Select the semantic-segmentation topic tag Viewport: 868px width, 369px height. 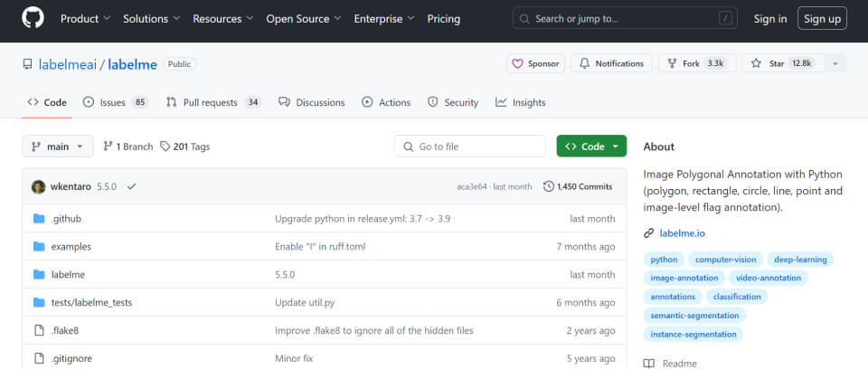pos(694,316)
